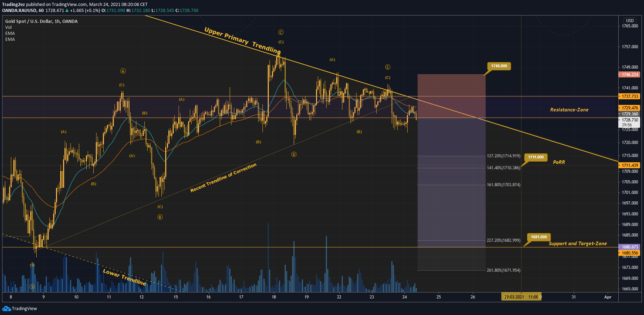The width and height of the screenshot is (644, 315).
Task: Select the 'Lower Trendline' text label
Action: 124,277
